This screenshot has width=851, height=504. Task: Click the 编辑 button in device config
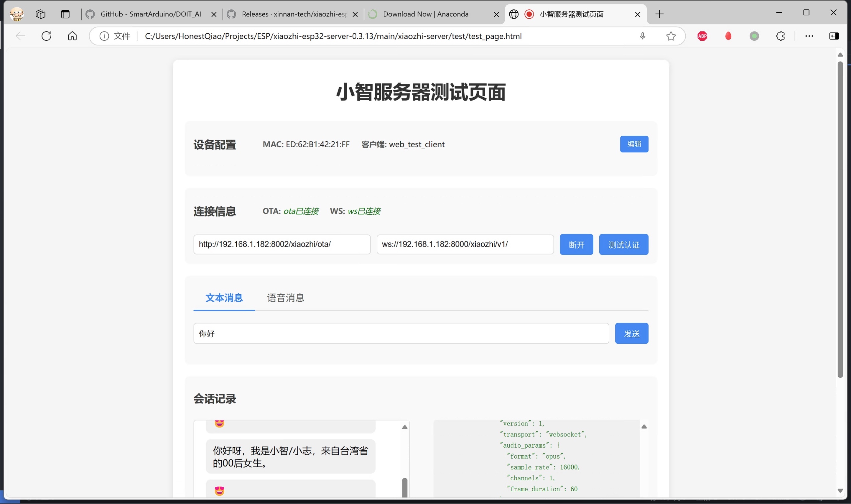tap(634, 144)
